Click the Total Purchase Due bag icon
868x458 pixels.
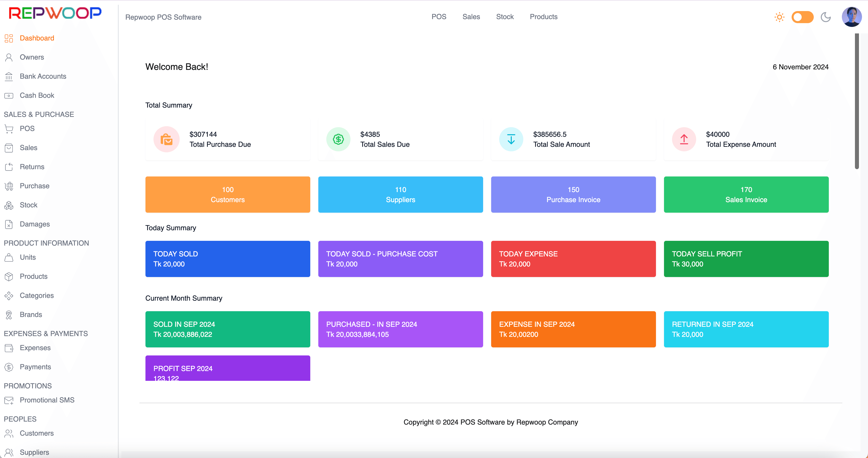tap(167, 139)
